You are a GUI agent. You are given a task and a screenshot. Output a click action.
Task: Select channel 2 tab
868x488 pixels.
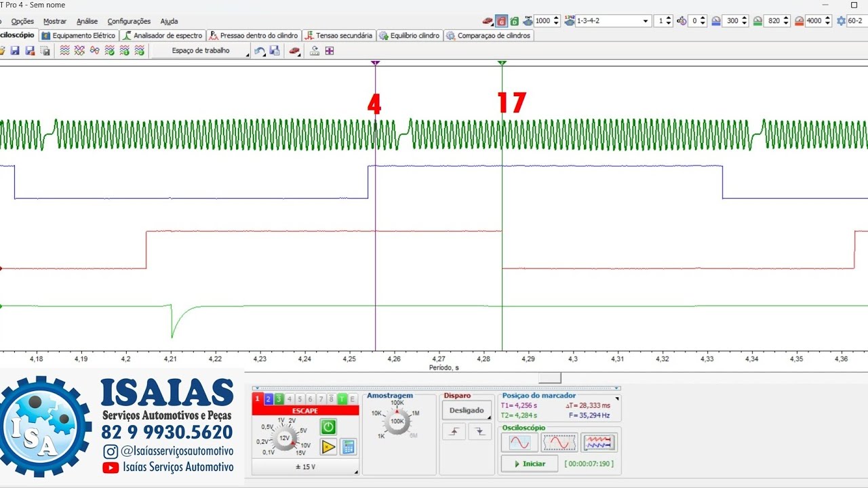pyautogui.click(x=269, y=399)
